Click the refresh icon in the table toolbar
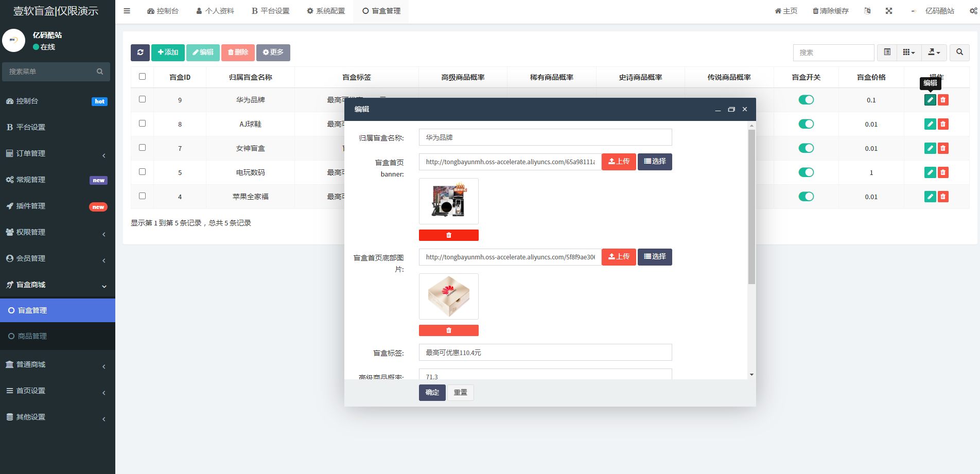 click(x=140, y=52)
